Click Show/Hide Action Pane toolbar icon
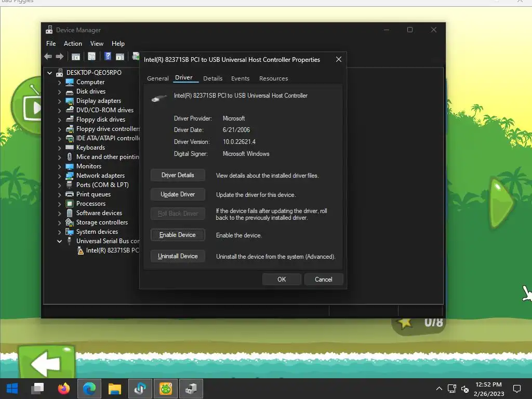This screenshot has height=399, width=532. (120, 56)
